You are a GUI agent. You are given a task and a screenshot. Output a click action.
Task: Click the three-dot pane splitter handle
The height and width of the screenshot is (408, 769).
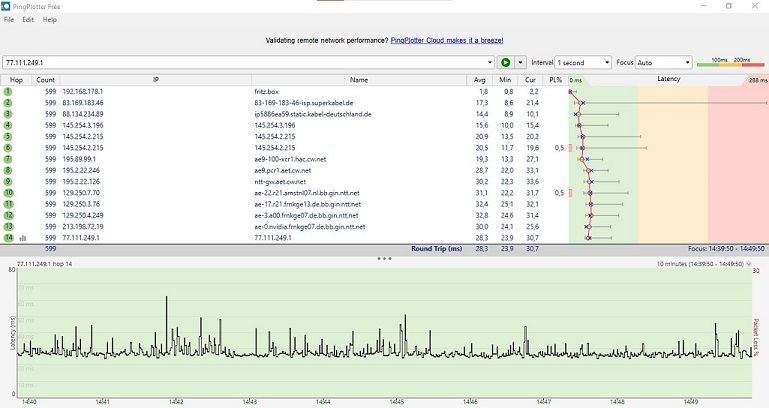click(384, 258)
